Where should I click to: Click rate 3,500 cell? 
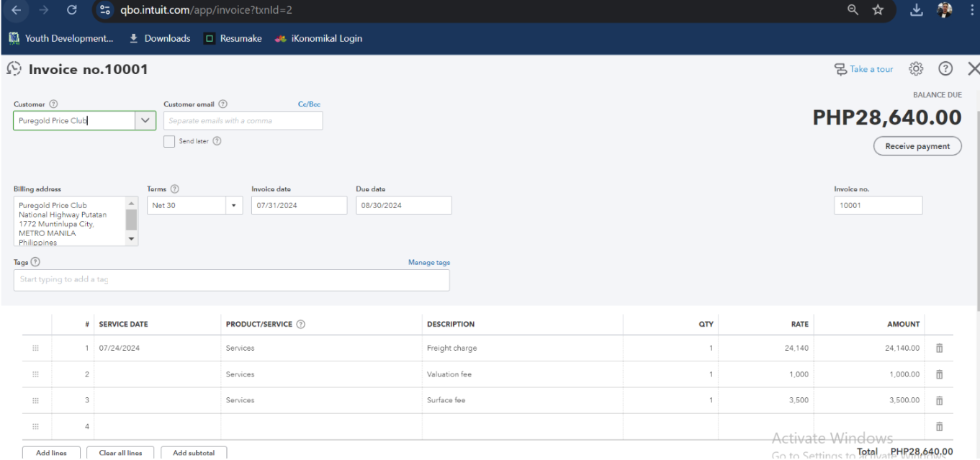point(766,400)
